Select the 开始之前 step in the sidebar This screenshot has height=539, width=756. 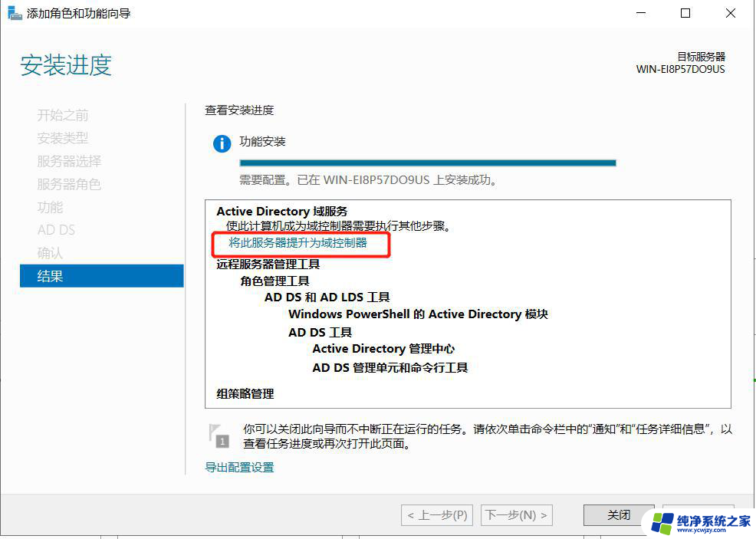pyautogui.click(x=63, y=115)
